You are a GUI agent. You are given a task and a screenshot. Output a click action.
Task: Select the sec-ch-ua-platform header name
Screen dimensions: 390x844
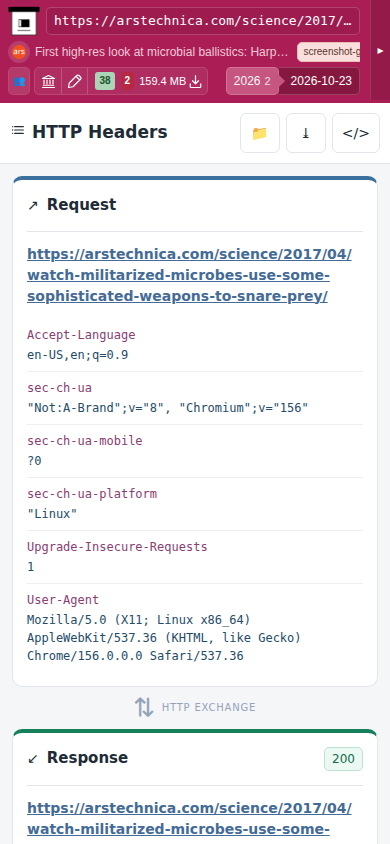pos(92,494)
